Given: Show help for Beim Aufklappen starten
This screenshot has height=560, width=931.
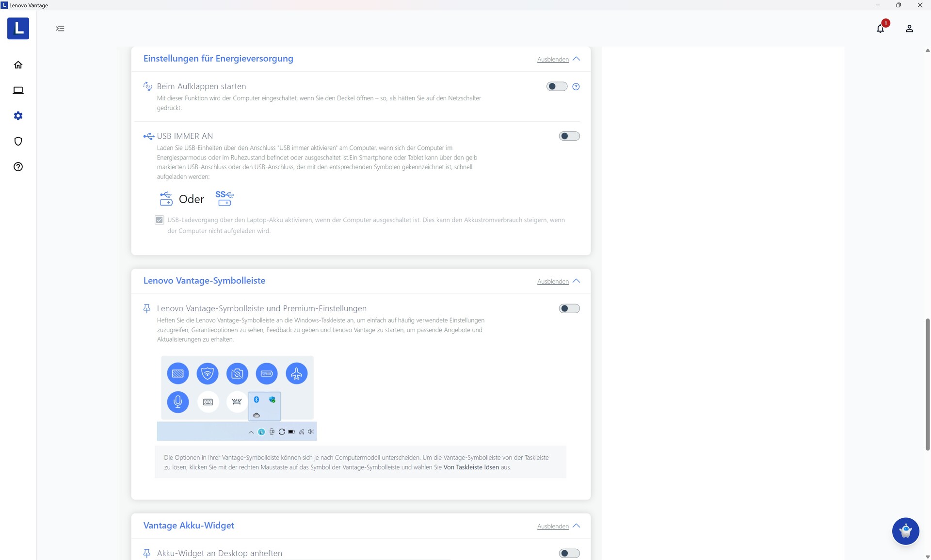Looking at the screenshot, I should [x=576, y=87].
